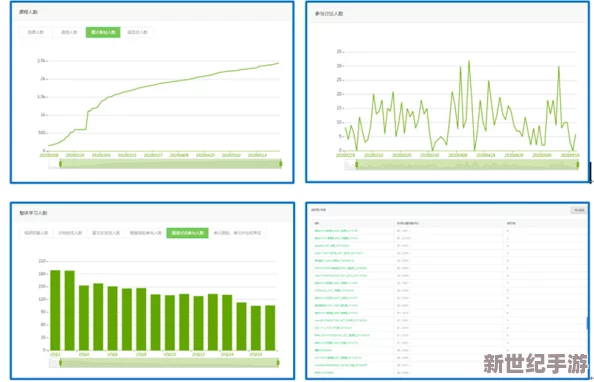Open the 视频观看人数 tab in 整体学习人数
The image size is (594, 382).
36,233
